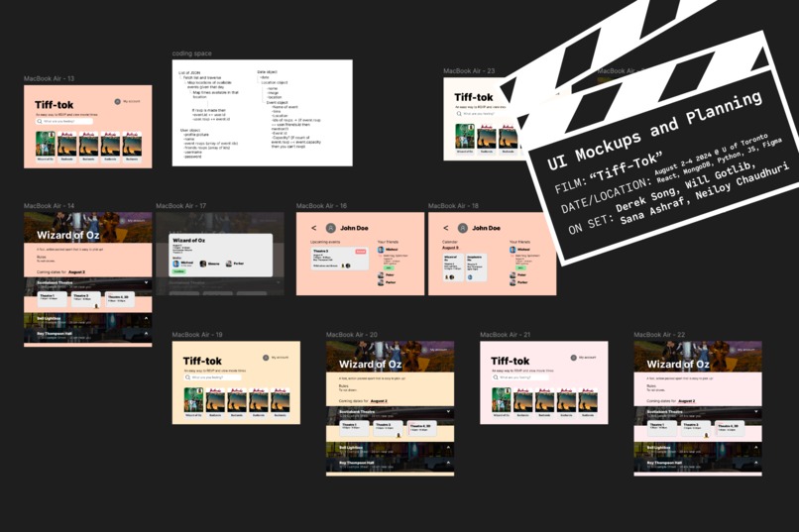Click search field in MacBook Air - 13
Screen dimensions: 799x532
coord(64,122)
